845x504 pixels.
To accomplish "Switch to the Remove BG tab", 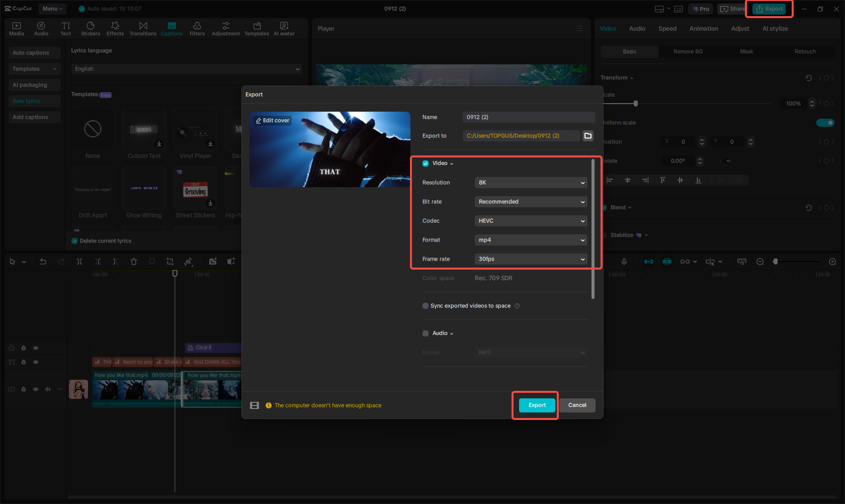I will [x=688, y=51].
